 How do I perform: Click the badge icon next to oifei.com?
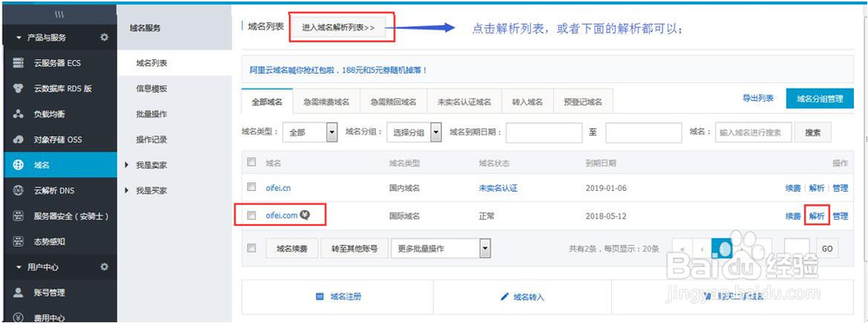click(x=305, y=215)
